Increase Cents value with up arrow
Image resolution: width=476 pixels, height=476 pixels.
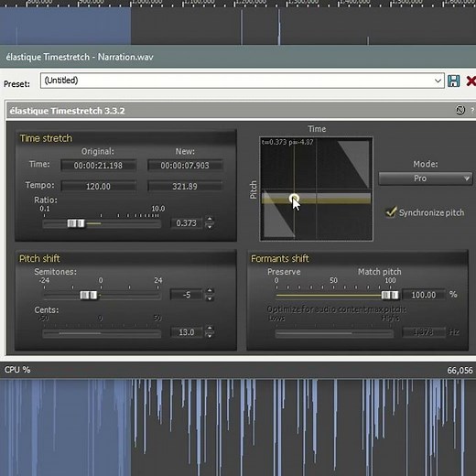(x=210, y=329)
